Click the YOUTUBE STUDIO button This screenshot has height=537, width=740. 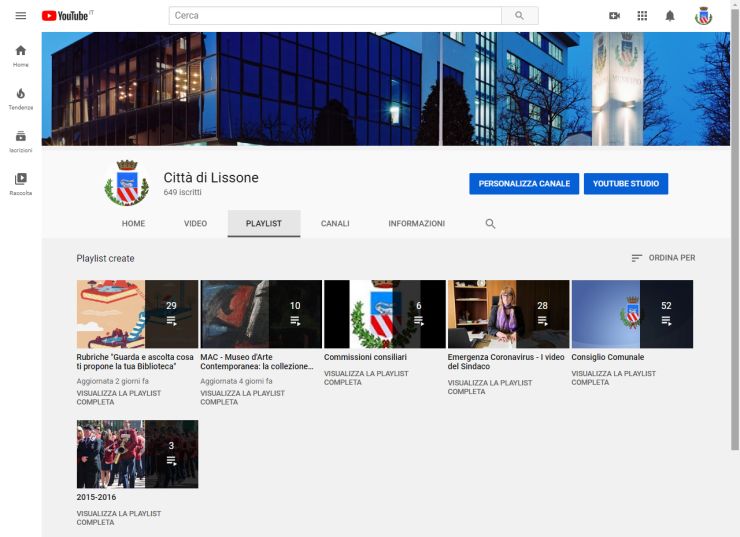coord(626,184)
